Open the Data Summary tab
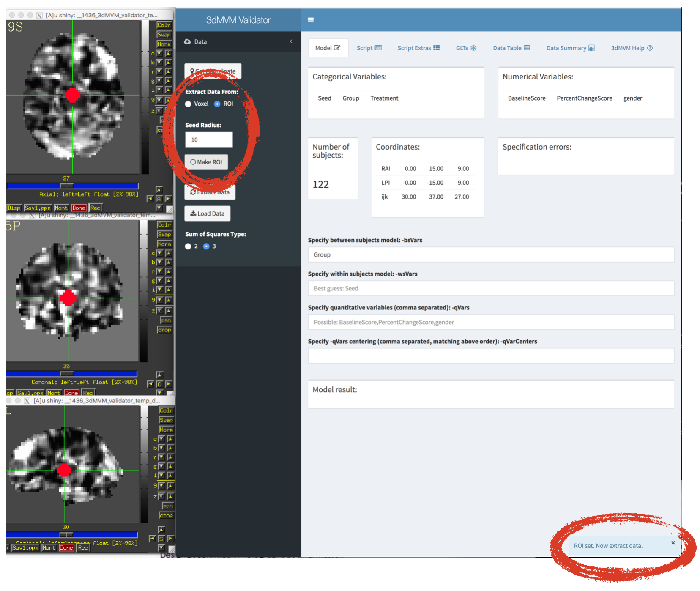The image size is (700, 591). tap(570, 48)
